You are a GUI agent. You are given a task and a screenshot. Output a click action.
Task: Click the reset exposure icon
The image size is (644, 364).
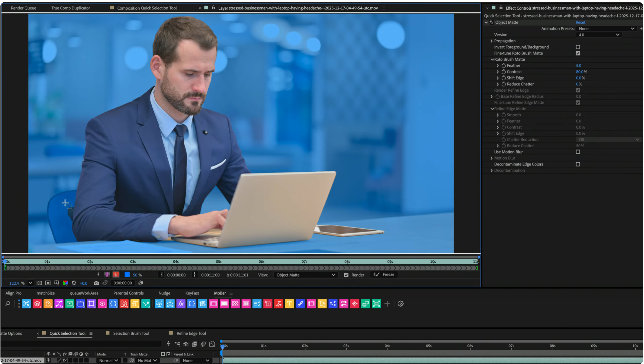pos(74,283)
